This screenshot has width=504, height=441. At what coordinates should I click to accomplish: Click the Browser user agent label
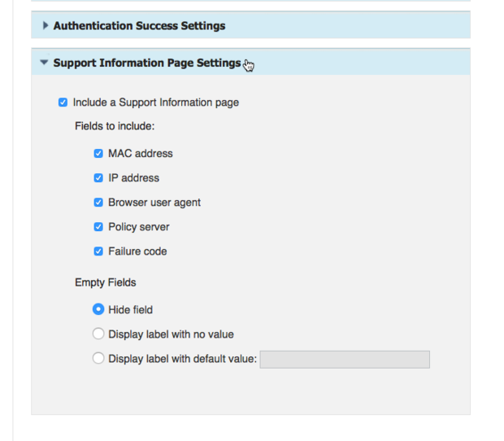(154, 203)
